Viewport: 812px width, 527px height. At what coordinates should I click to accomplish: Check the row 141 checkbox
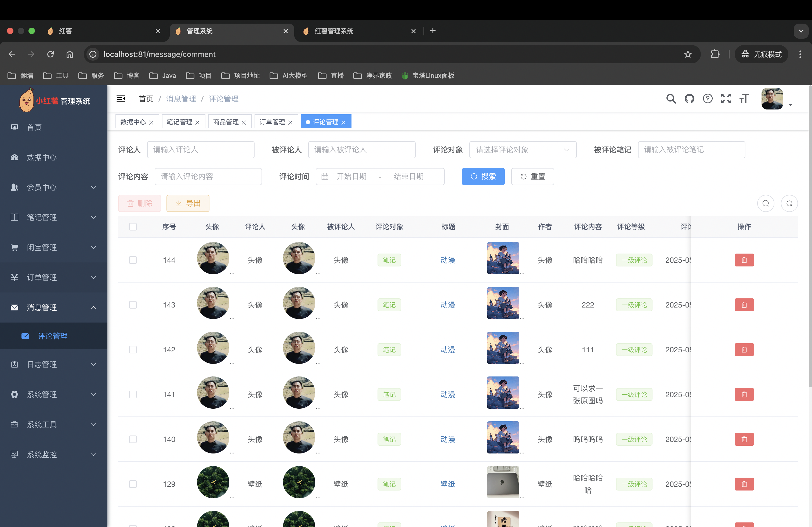click(133, 394)
